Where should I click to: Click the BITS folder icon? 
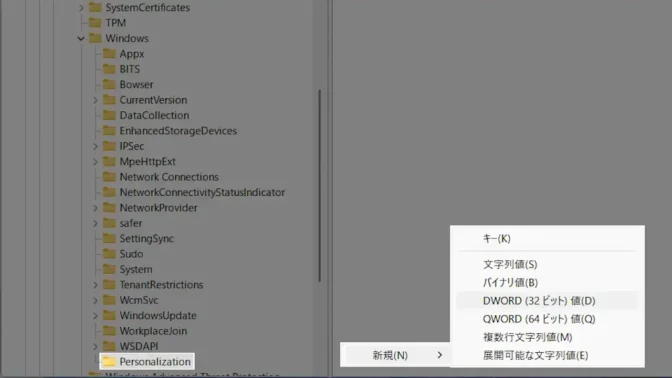coord(109,69)
